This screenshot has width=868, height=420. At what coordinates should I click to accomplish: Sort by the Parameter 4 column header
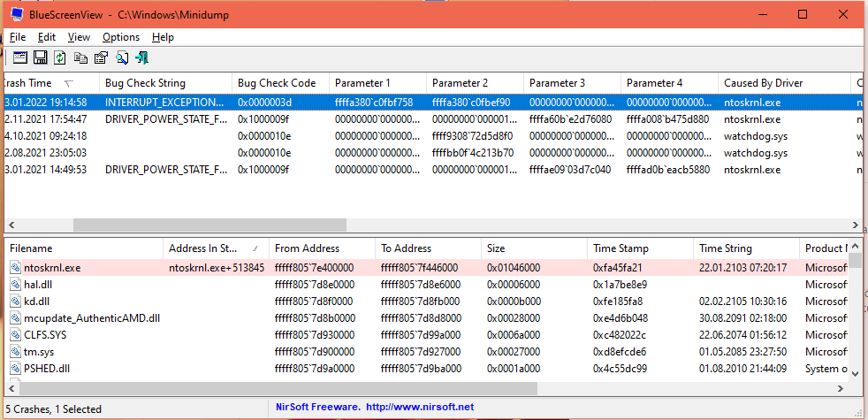[669, 83]
